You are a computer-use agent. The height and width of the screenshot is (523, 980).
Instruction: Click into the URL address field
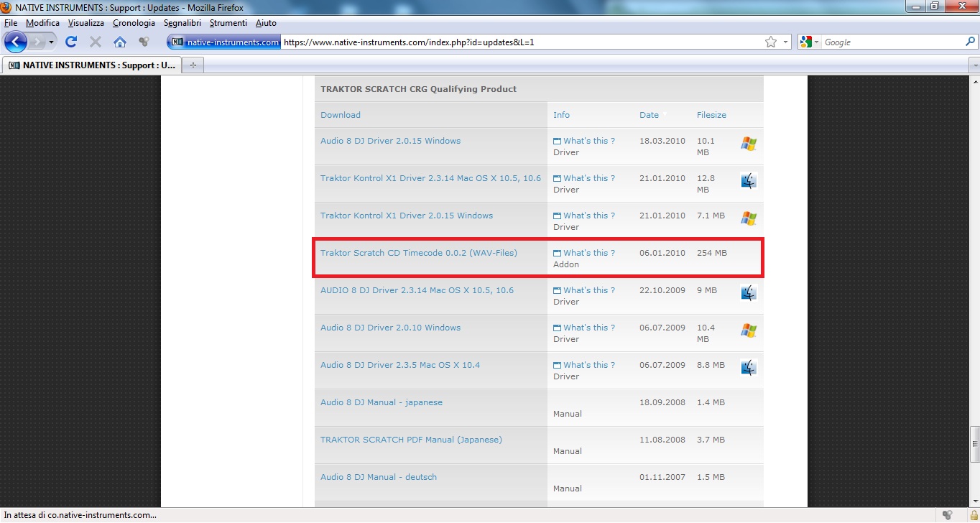point(522,42)
